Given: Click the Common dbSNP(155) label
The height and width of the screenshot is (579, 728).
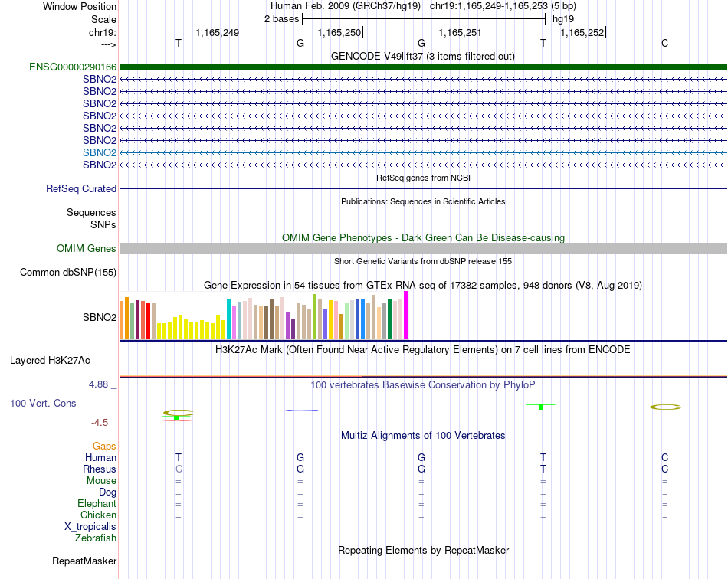Looking at the screenshot, I should 67,273.
